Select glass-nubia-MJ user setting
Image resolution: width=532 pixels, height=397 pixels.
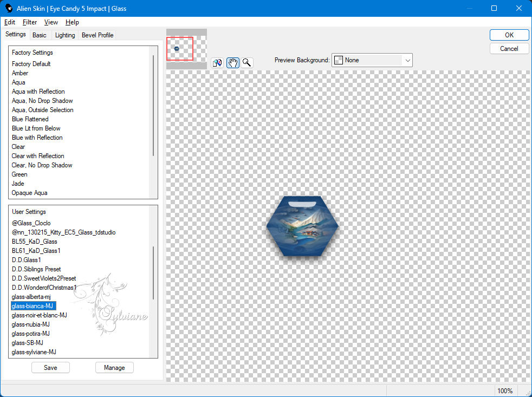tap(30, 324)
